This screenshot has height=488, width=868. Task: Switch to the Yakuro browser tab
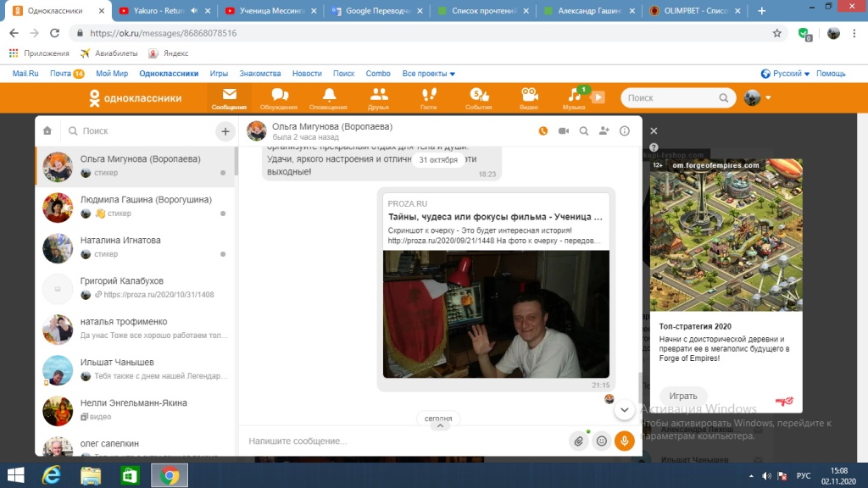point(164,10)
